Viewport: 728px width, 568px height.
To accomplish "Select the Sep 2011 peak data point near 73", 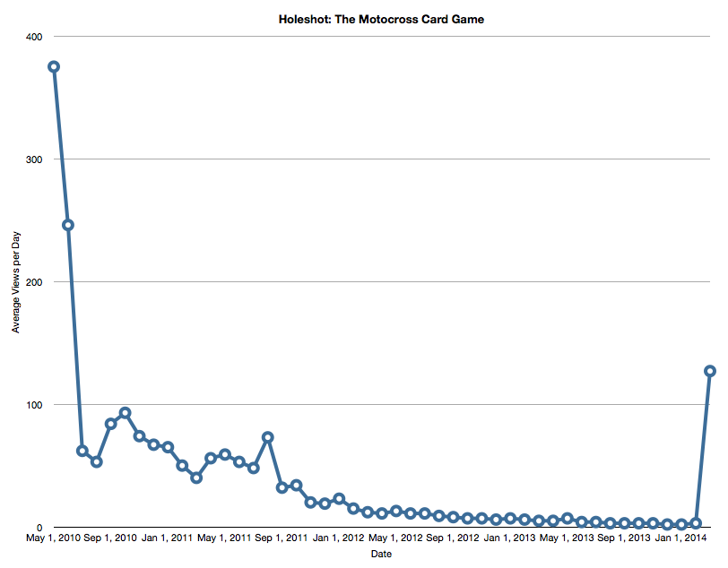I will point(267,437).
